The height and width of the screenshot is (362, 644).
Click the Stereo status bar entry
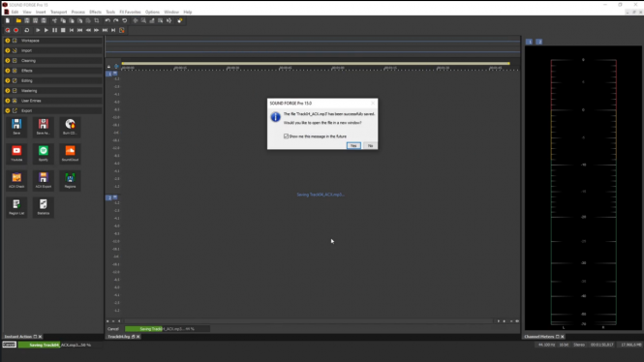579,345
